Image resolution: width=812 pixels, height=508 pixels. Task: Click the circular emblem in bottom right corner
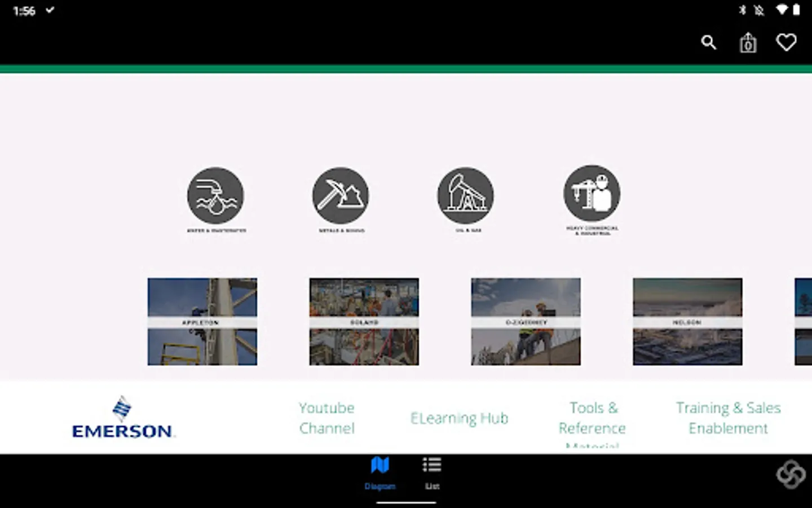coord(792,475)
